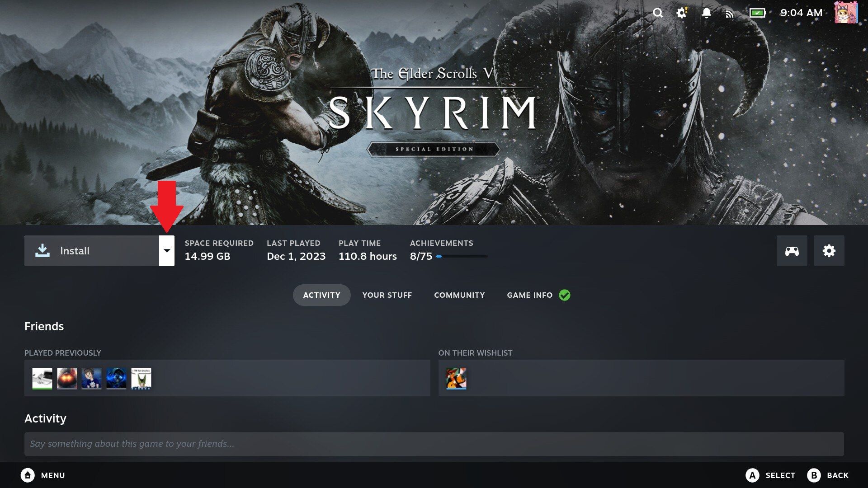Open controller settings for Skyrim

coord(792,250)
